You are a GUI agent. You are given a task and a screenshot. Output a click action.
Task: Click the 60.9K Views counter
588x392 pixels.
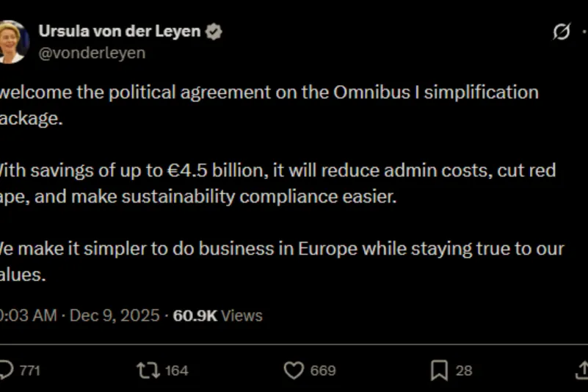coord(217,316)
